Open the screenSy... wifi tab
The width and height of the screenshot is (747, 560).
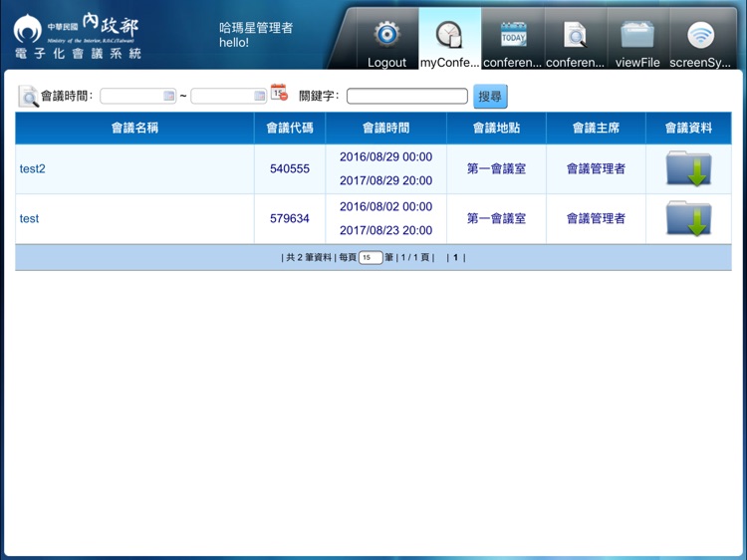pos(700,39)
